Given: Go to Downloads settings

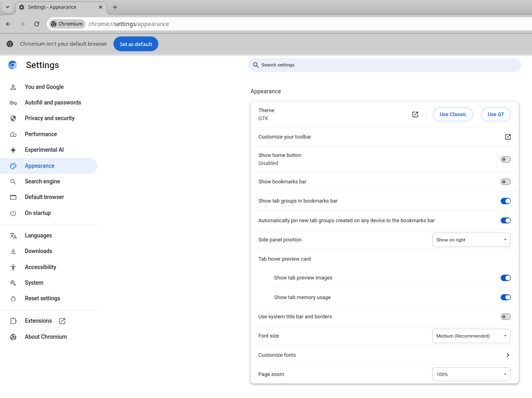Looking at the screenshot, I should coord(49,251).
